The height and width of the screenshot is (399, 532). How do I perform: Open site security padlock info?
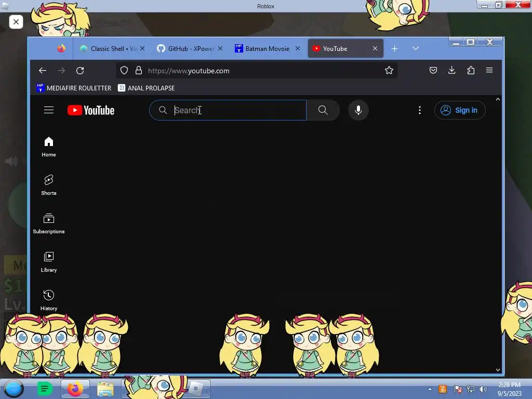click(x=138, y=71)
